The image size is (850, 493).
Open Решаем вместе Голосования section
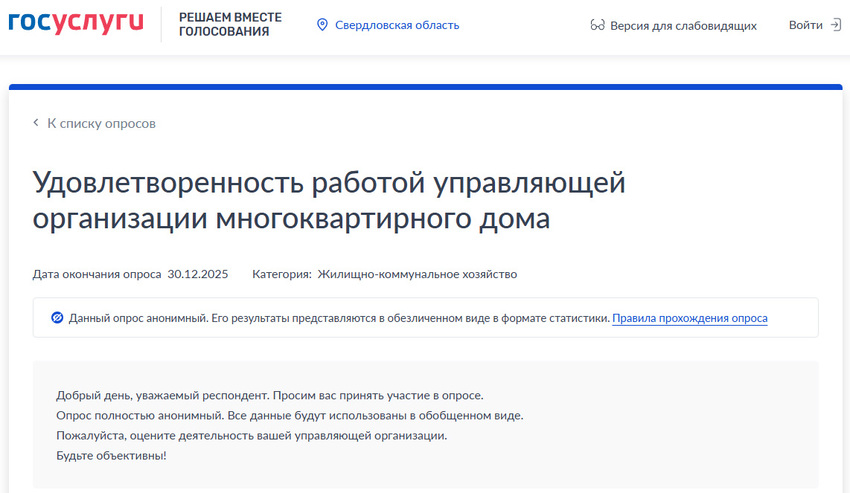tap(230, 25)
